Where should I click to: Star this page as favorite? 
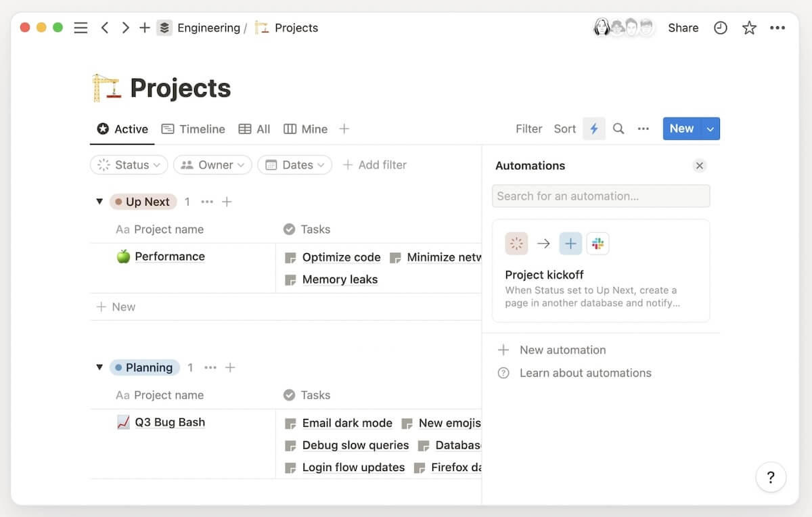point(749,28)
